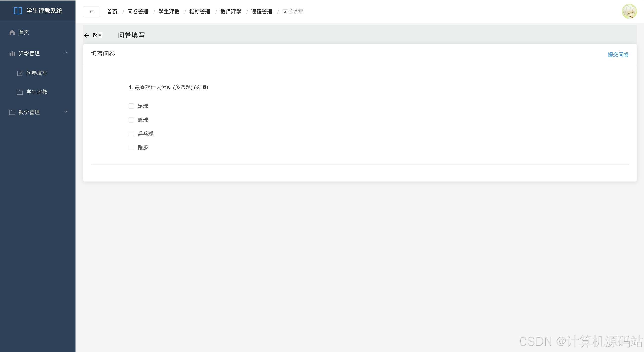Click the folder icon beside 教学管理
Image resolution: width=644 pixels, height=352 pixels.
coord(12,112)
